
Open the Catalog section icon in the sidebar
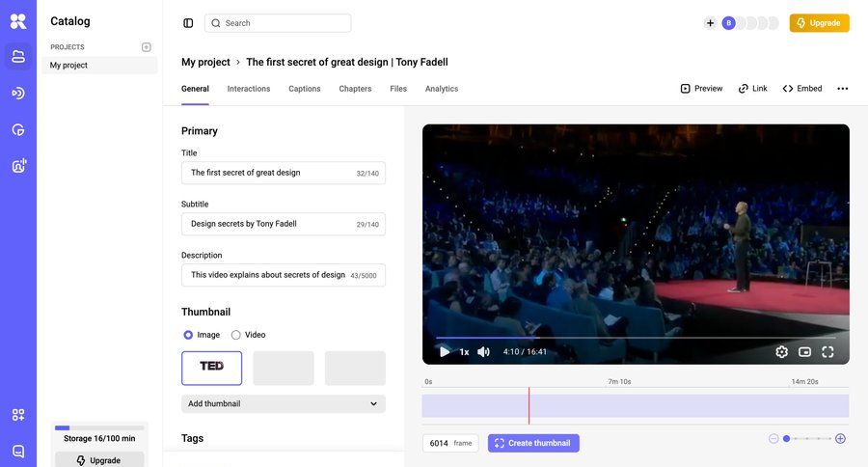[18, 57]
